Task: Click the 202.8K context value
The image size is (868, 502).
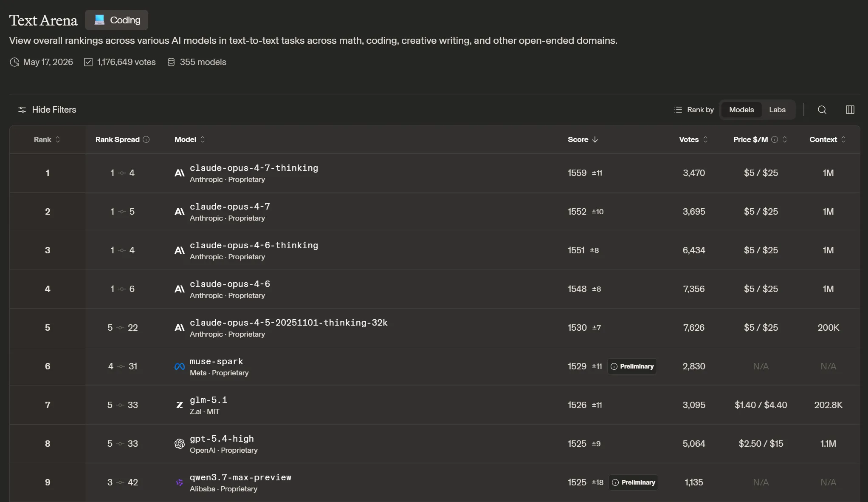Action: [828, 405]
